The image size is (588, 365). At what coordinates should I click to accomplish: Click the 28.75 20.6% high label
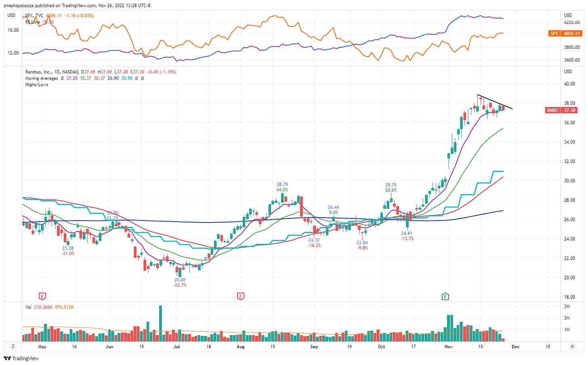391,187
